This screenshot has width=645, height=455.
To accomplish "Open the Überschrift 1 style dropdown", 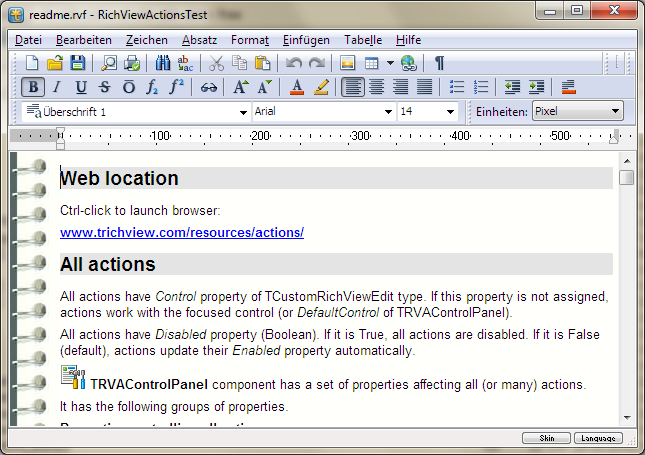I will [x=243, y=112].
